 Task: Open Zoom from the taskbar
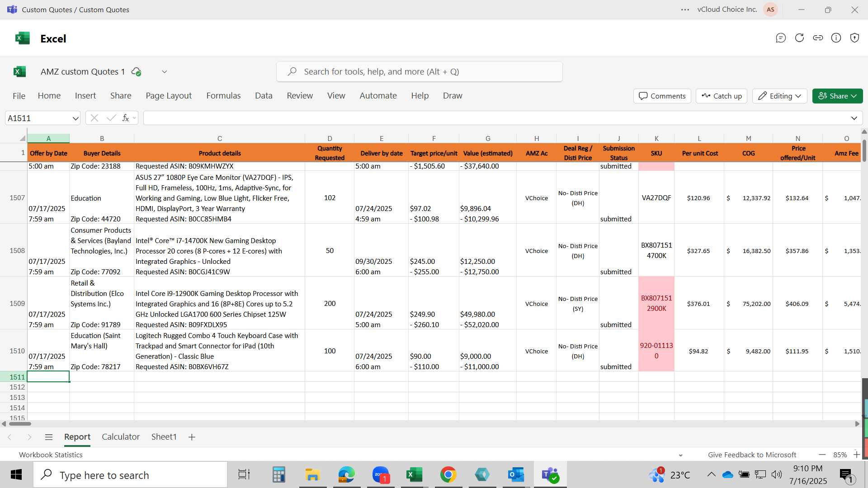click(381, 474)
